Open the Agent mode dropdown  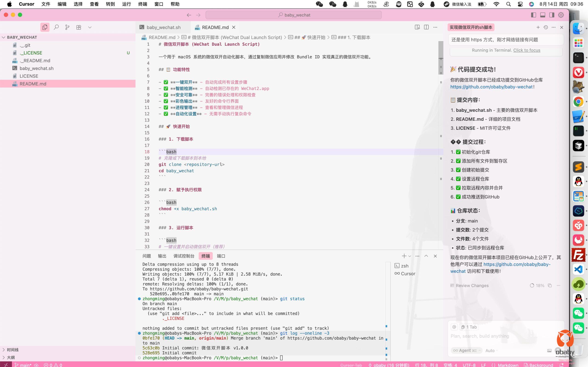coord(466,350)
